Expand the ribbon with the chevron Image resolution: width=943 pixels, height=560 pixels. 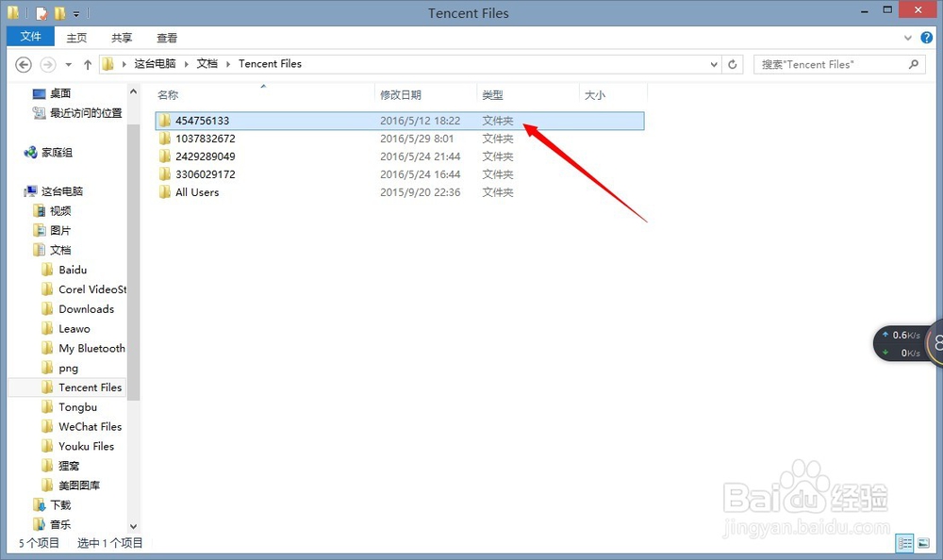tap(907, 38)
